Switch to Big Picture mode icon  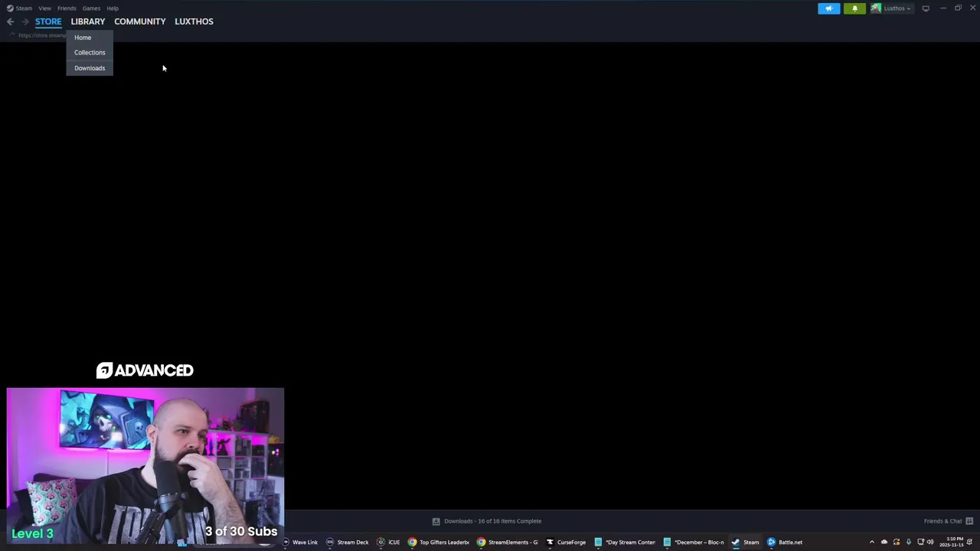[x=926, y=8]
